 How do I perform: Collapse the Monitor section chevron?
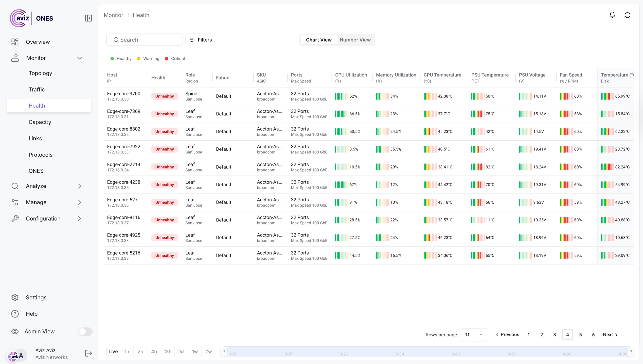80,58
